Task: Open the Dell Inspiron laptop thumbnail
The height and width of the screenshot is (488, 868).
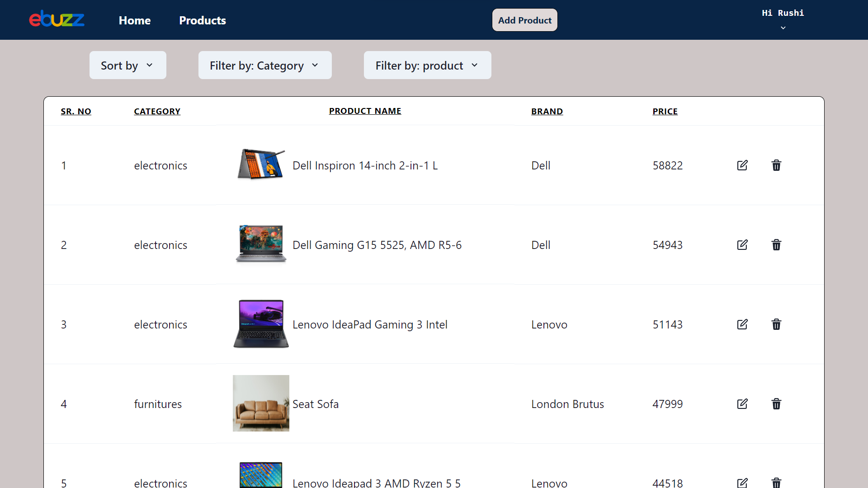Action: pos(261,164)
